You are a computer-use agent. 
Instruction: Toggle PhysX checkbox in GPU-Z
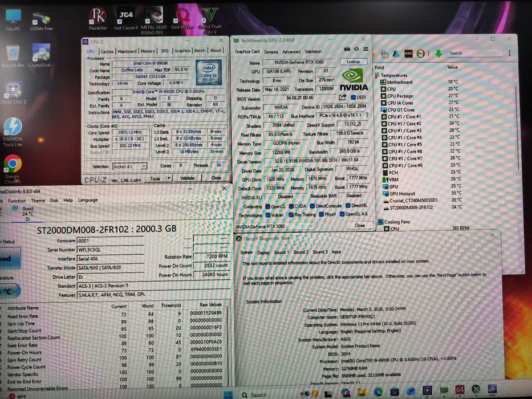coord(321,214)
